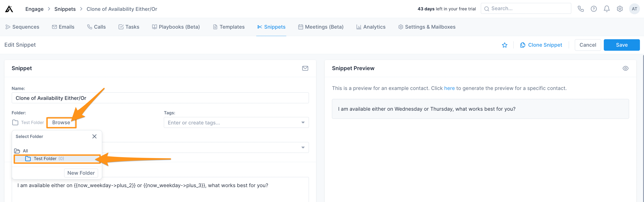
Task: Click the Clone Snippet button
Action: [x=541, y=45]
